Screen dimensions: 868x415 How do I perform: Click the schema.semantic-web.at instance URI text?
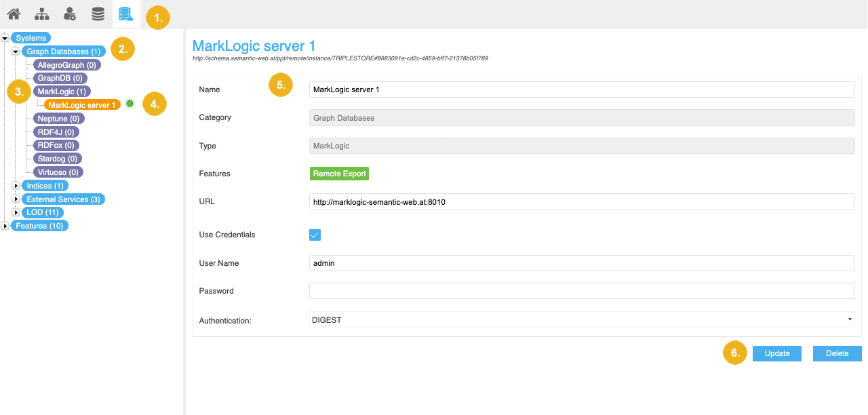pos(340,58)
